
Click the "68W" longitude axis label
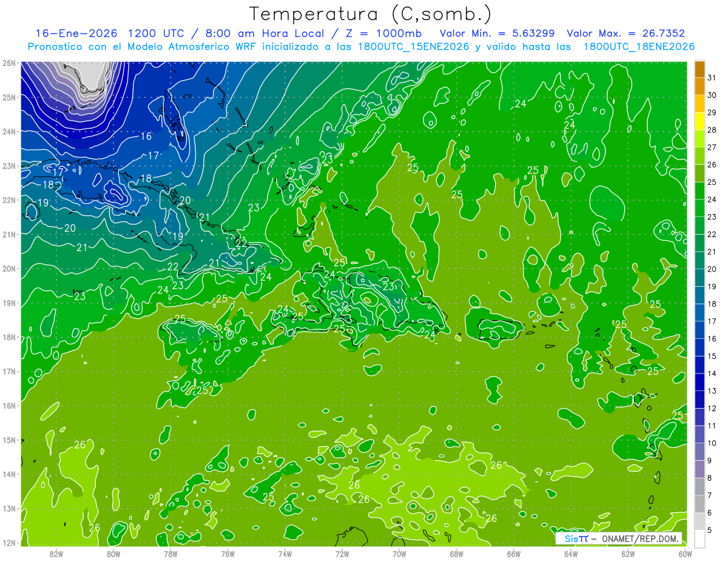pos(457,554)
